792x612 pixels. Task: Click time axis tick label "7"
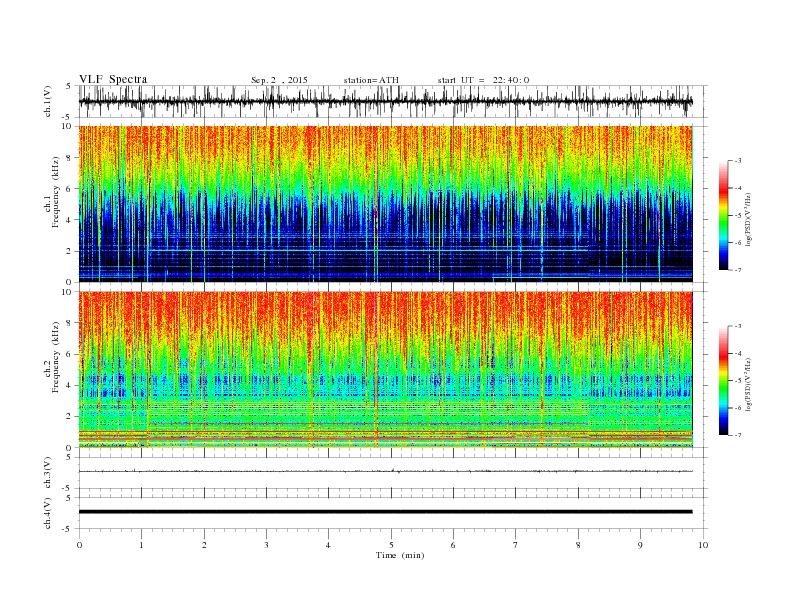(516, 545)
